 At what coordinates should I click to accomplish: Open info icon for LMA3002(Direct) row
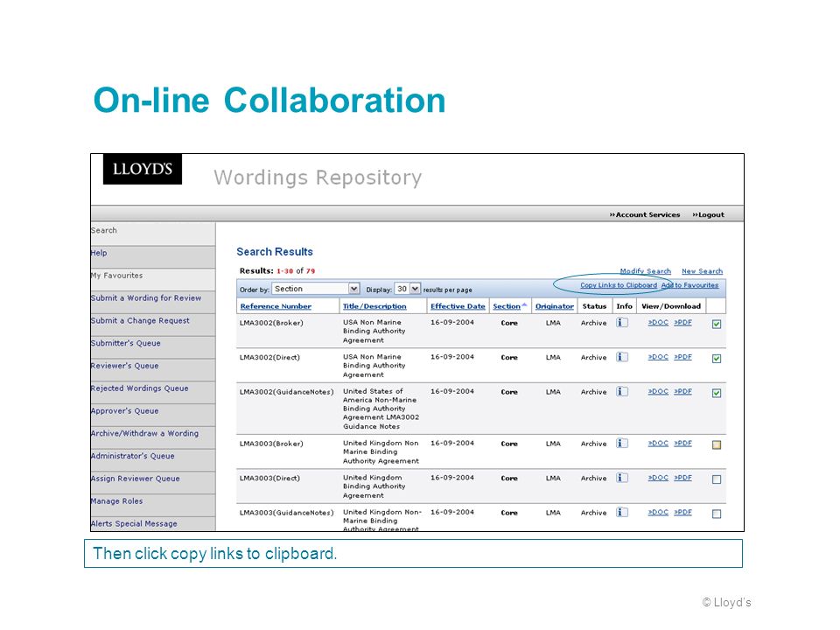click(621, 357)
